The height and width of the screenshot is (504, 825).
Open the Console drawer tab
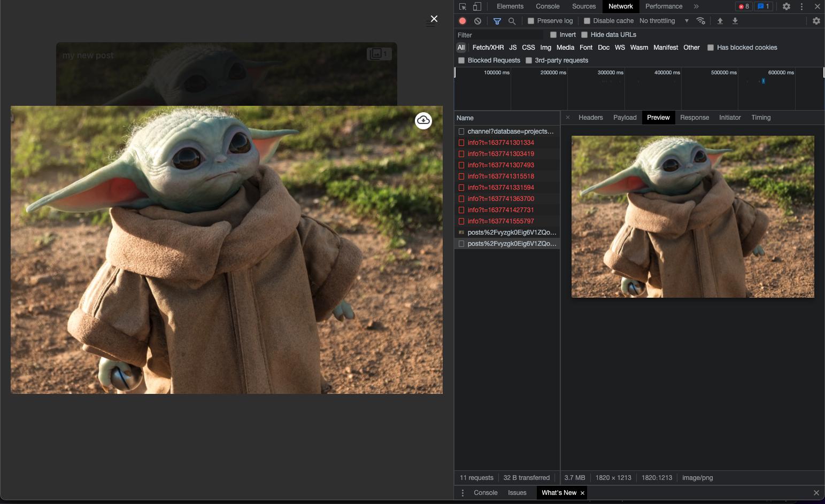coord(485,493)
